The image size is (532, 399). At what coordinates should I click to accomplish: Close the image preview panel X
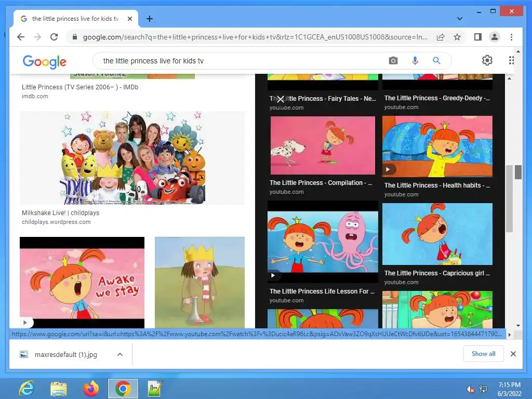[x=281, y=99]
